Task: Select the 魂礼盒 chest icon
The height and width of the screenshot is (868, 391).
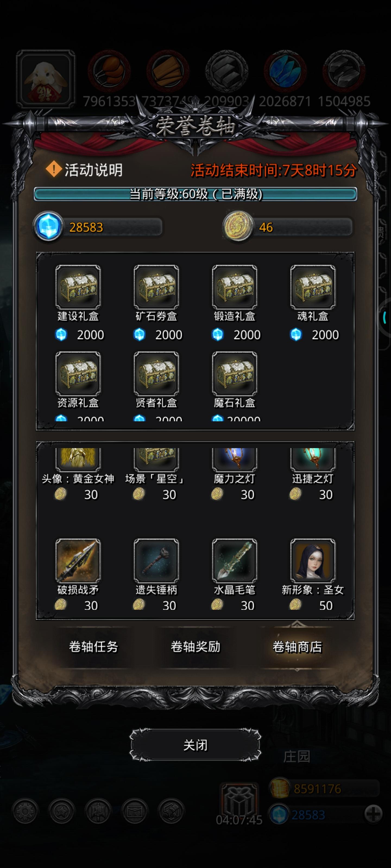Action: click(x=313, y=287)
